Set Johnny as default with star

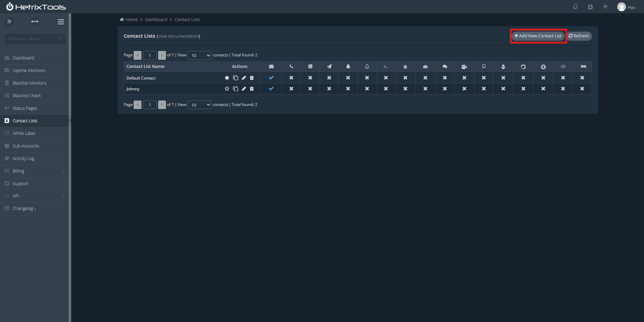click(x=227, y=89)
